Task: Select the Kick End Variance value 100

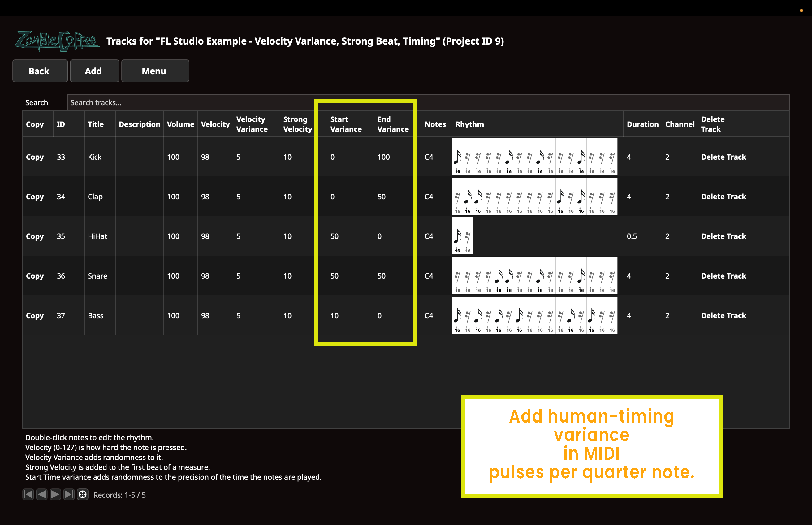Action: pyautogui.click(x=383, y=157)
